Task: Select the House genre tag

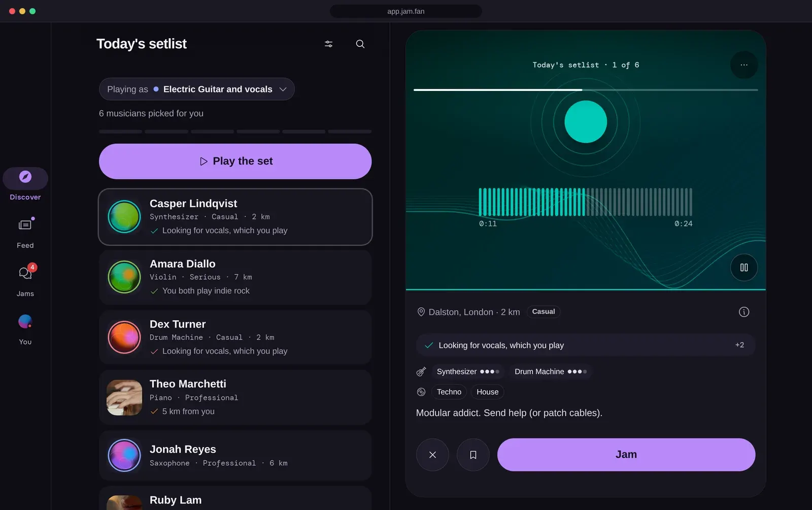Action: (x=488, y=392)
